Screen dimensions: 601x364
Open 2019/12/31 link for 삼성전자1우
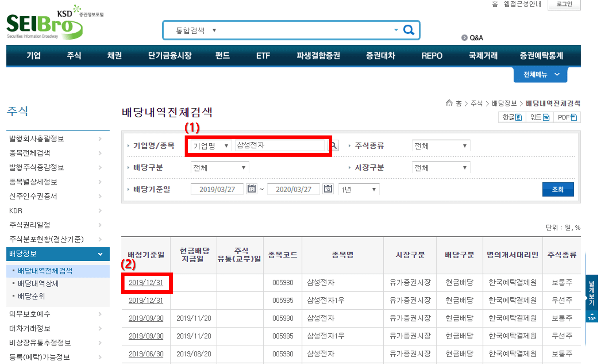[x=146, y=300]
